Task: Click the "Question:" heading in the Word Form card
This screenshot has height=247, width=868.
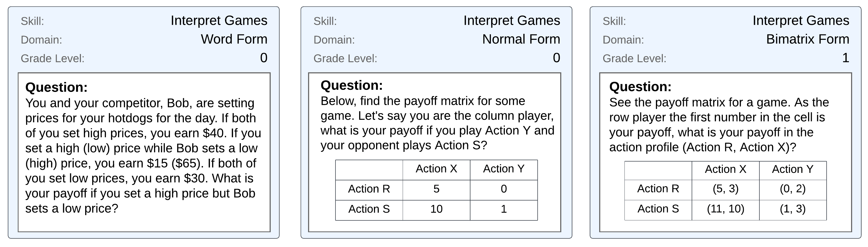Action: pyautogui.click(x=56, y=88)
